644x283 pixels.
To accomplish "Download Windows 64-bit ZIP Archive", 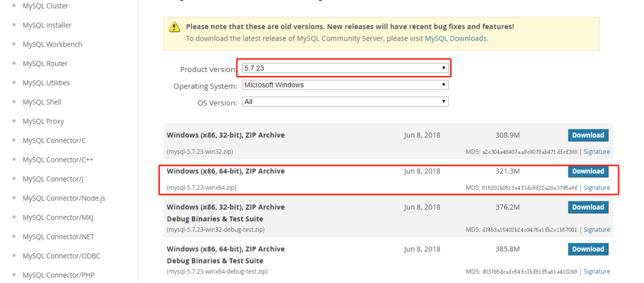I will click(x=588, y=171).
